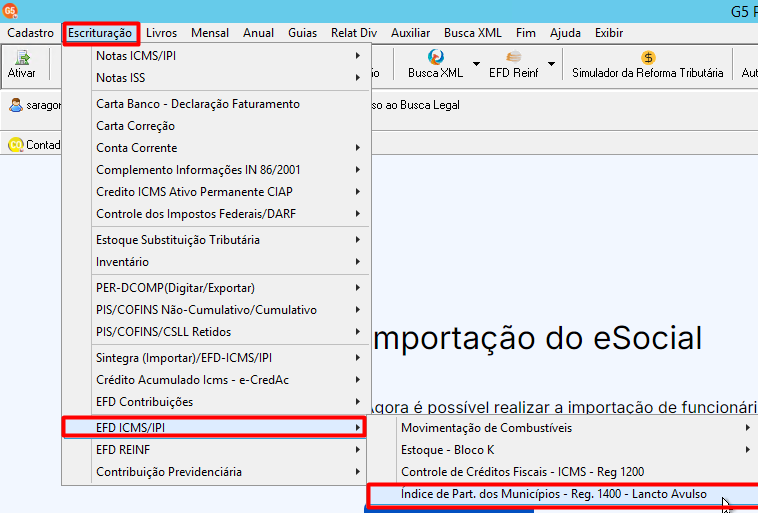Screen dimensions: 758x513
Task: Click the Ativar toolbar icon
Action: [22, 64]
